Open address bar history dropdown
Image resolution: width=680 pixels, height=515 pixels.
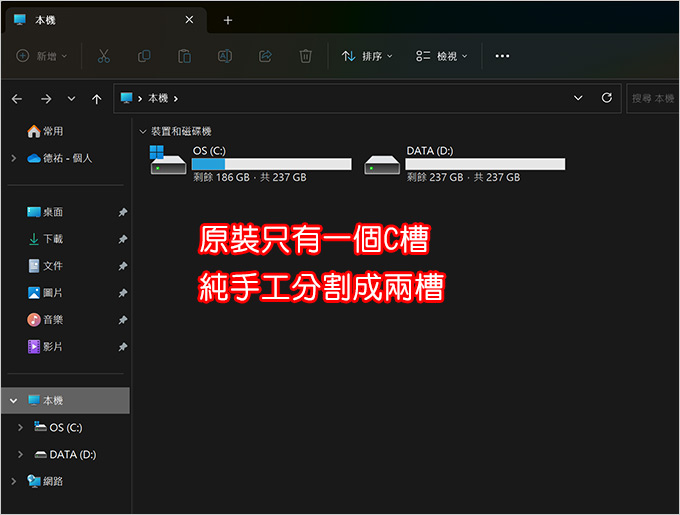578,98
